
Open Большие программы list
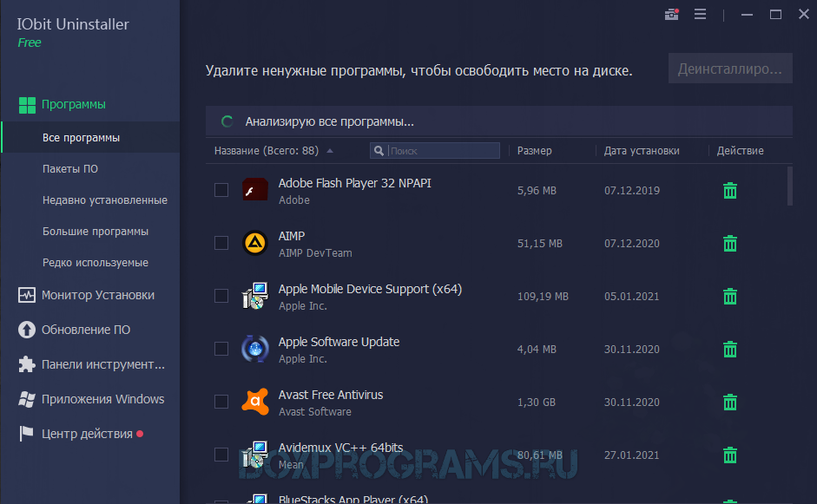point(96,231)
